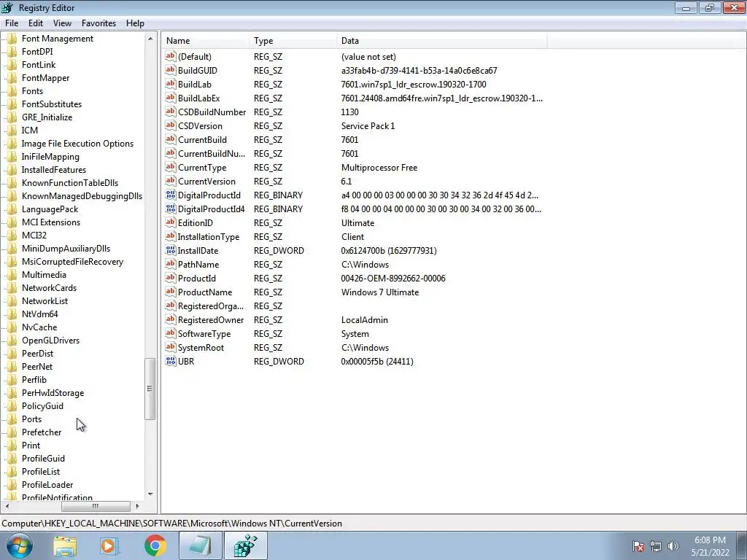Click the tree horizontal scrollbar thumb

96,506
